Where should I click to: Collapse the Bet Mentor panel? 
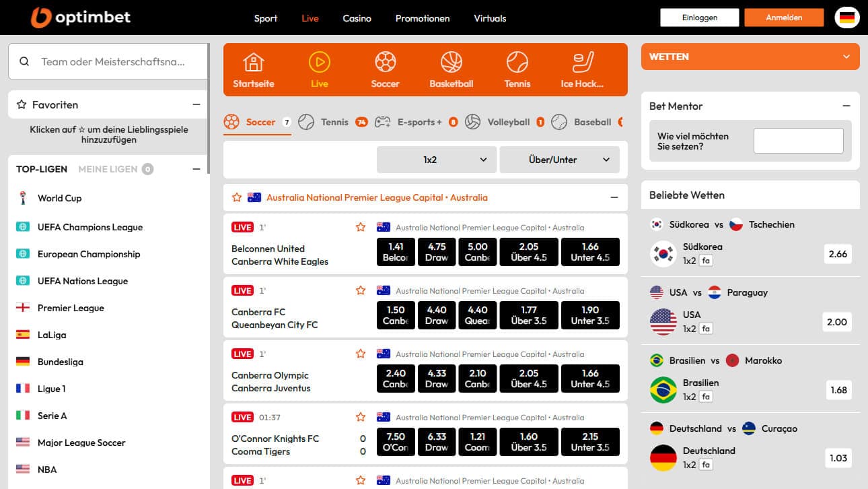(846, 106)
